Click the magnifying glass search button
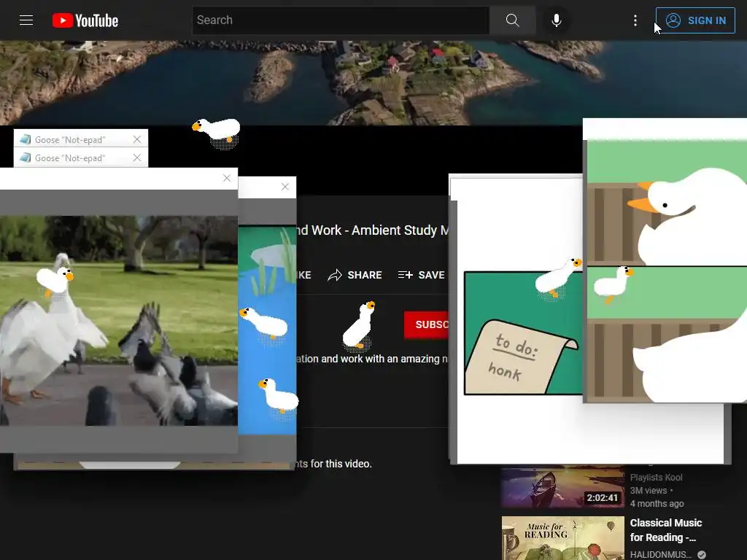This screenshot has height=560, width=747. tap(513, 20)
